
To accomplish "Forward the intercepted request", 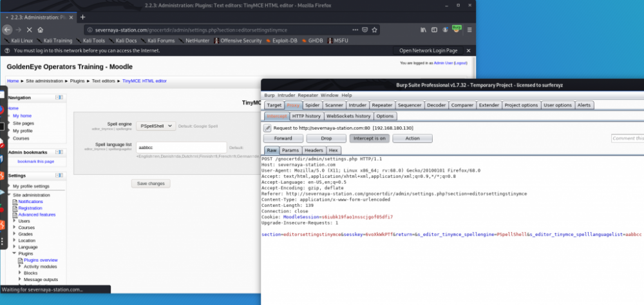I will (283, 139).
